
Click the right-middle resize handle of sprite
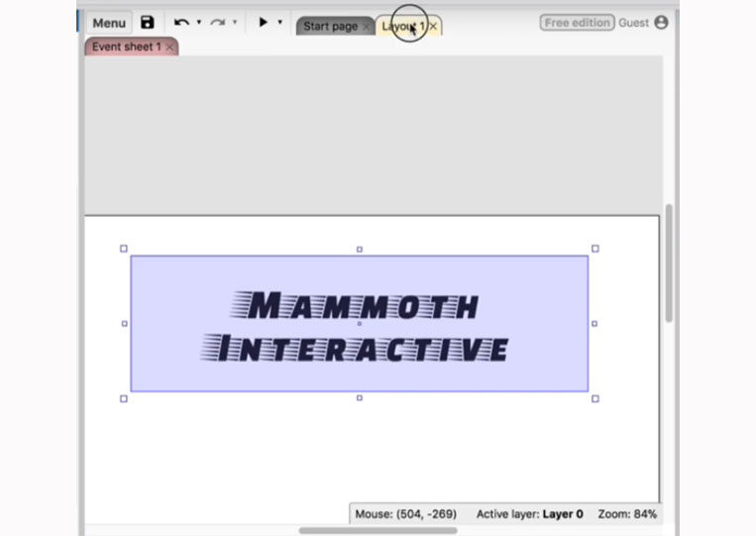coord(594,324)
